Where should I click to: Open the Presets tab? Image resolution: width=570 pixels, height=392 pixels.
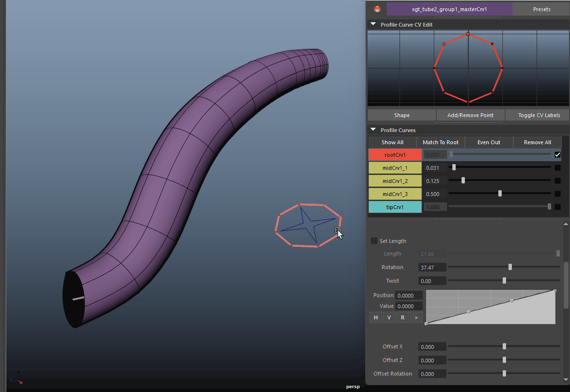pos(541,9)
